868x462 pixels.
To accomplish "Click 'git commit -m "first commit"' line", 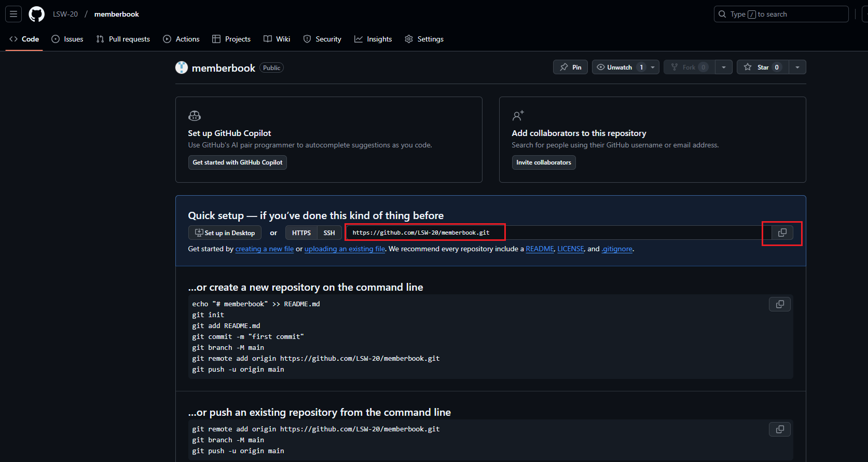I will click(248, 336).
